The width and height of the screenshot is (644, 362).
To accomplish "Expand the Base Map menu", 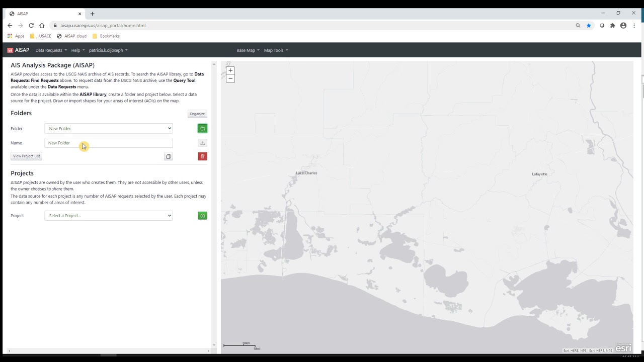I will 248,50.
